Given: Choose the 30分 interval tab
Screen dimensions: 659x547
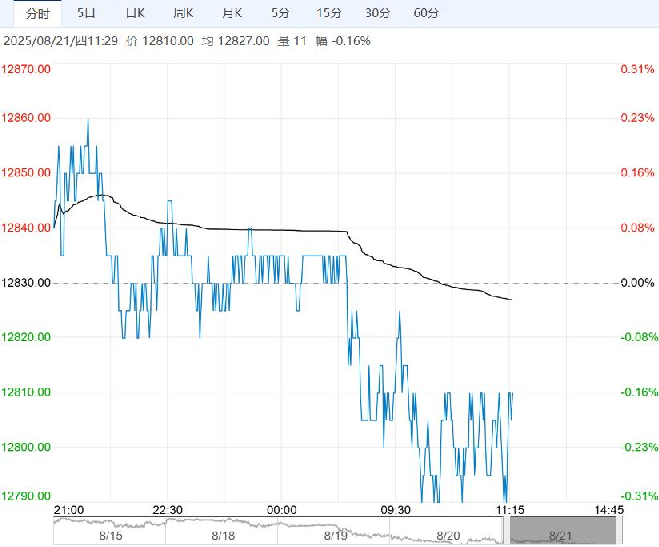Looking at the screenshot, I should [377, 13].
